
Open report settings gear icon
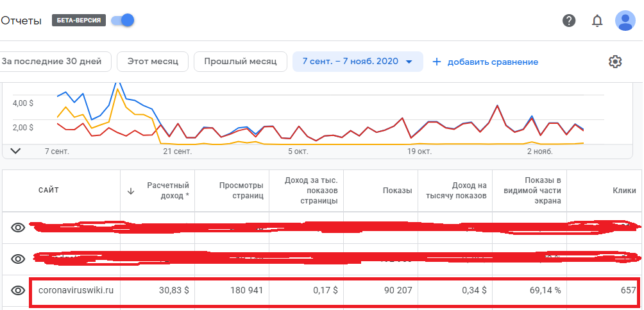point(615,62)
